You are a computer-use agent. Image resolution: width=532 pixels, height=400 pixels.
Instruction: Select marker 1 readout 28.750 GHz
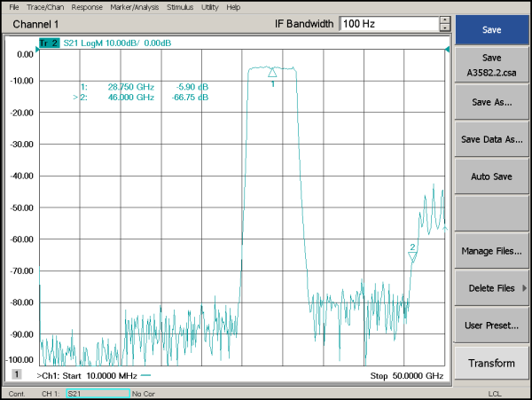pos(131,87)
